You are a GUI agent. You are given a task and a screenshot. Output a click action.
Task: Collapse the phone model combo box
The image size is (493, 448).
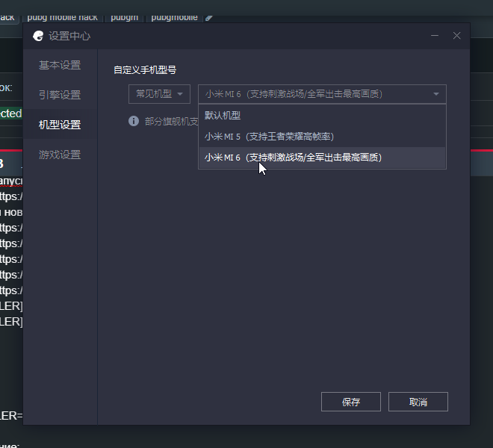(x=322, y=94)
